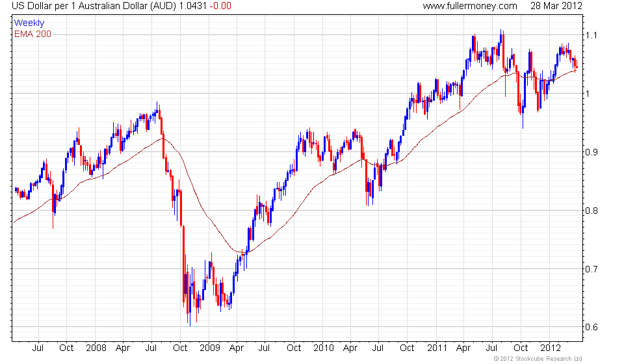Click the red price change value -0.00
The image size is (637, 364).
pos(220,6)
